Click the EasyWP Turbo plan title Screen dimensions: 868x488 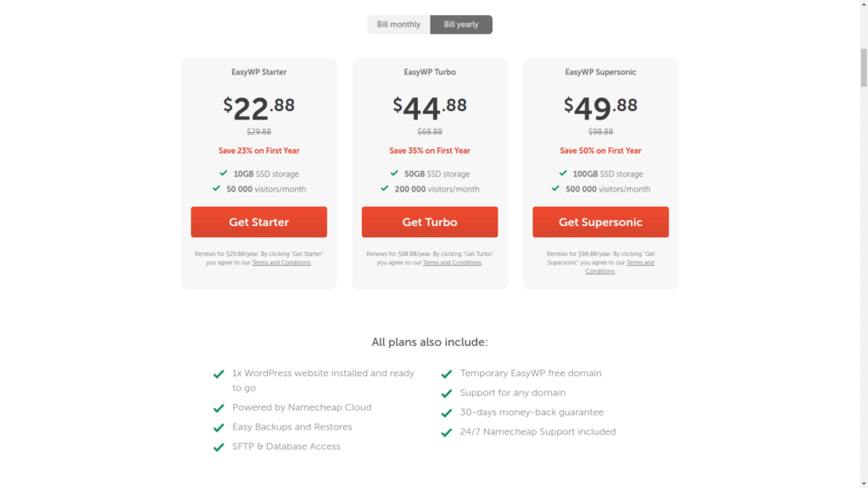pyautogui.click(x=430, y=72)
